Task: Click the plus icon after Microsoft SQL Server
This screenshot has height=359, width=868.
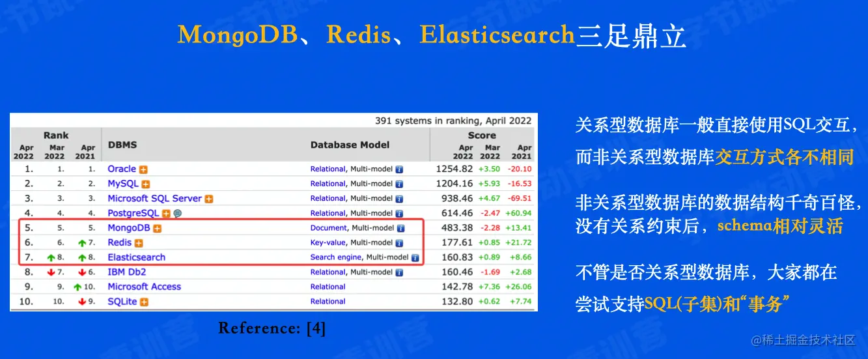Action: coord(209,199)
